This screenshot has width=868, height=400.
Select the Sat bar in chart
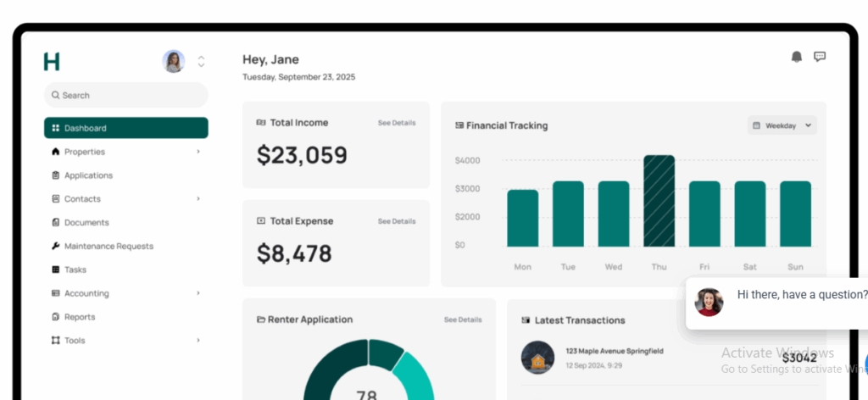(x=750, y=214)
